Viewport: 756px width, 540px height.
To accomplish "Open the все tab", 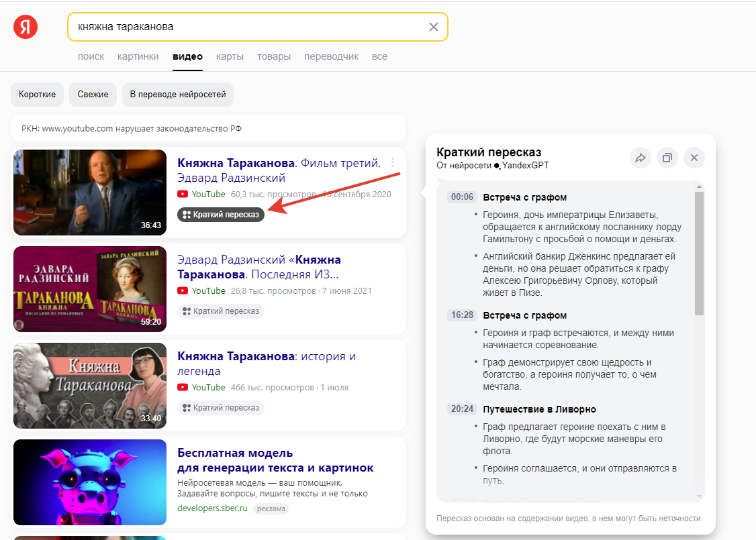I will pos(379,56).
